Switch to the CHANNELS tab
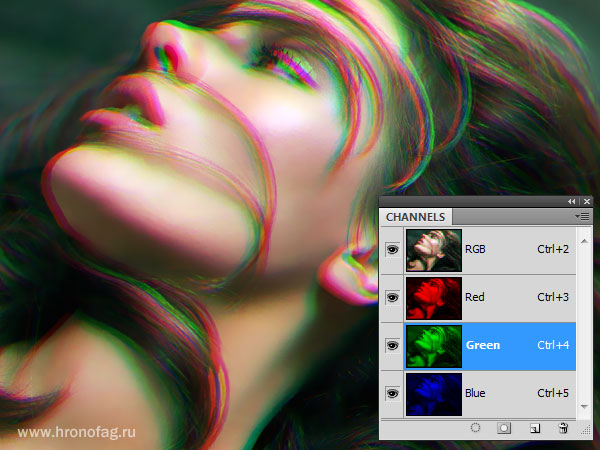Viewport: 600px width, 450px height. coord(416,217)
